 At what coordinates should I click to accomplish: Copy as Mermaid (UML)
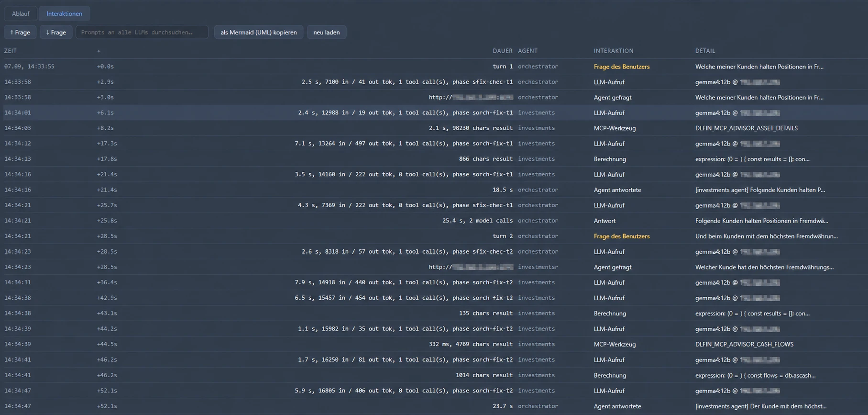259,32
